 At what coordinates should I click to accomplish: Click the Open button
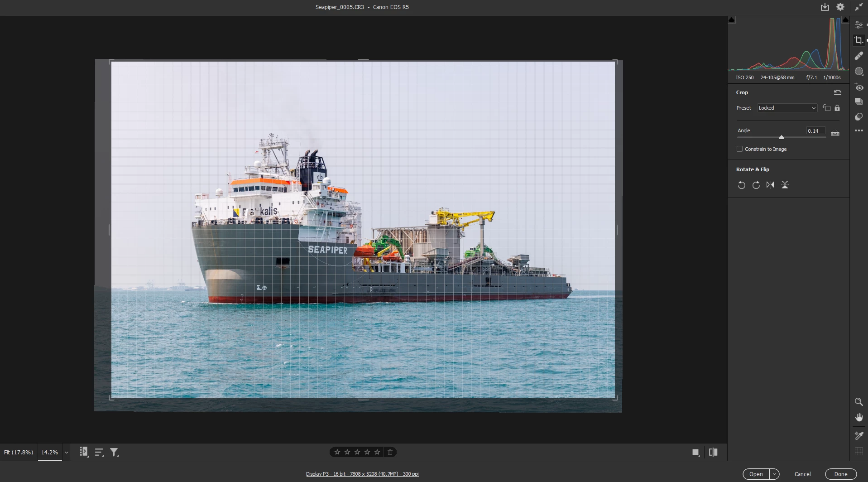pyautogui.click(x=756, y=474)
